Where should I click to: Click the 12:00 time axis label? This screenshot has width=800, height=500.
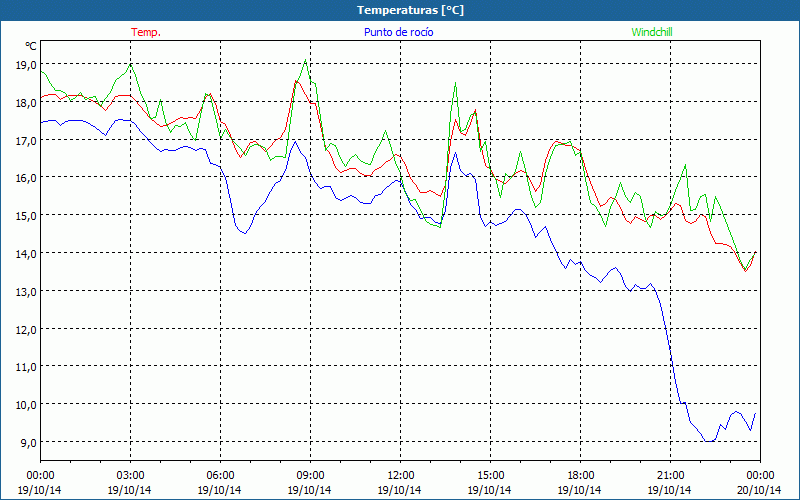coord(401,476)
